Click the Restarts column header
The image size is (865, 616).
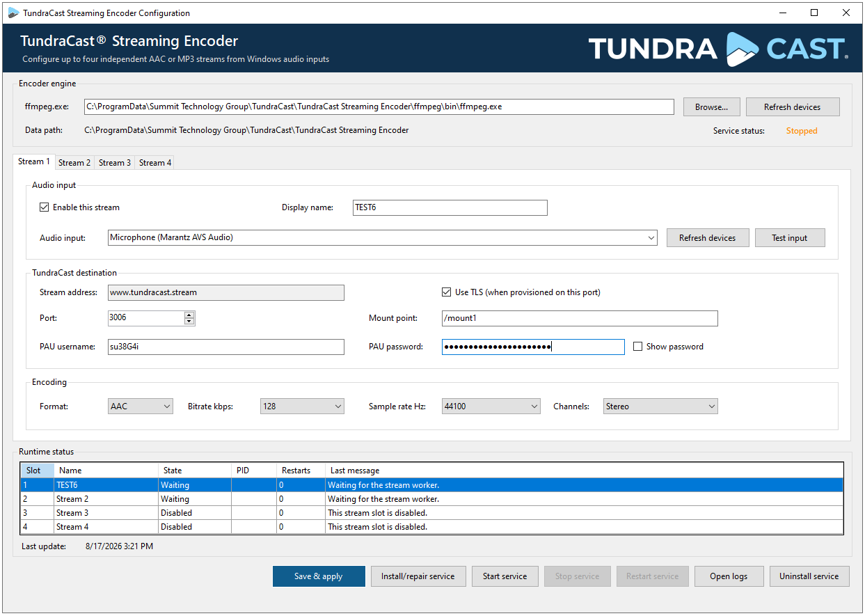[x=301, y=471]
